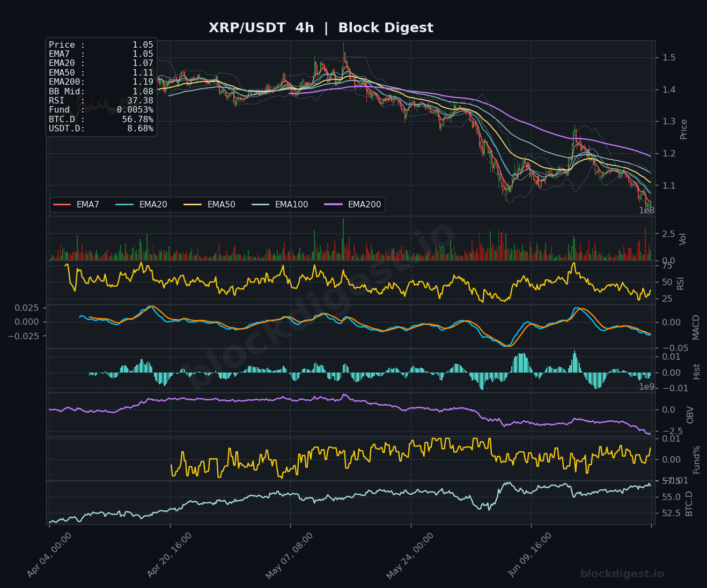Click the Apr 04, 00:00 x-axis label
This screenshot has width=707, height=588.
49,555
